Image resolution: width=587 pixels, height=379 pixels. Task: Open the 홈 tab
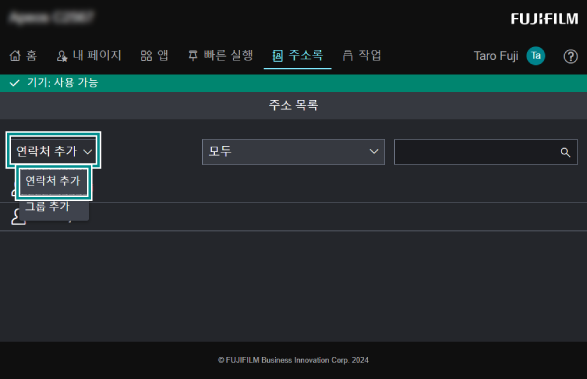point(23,56)
